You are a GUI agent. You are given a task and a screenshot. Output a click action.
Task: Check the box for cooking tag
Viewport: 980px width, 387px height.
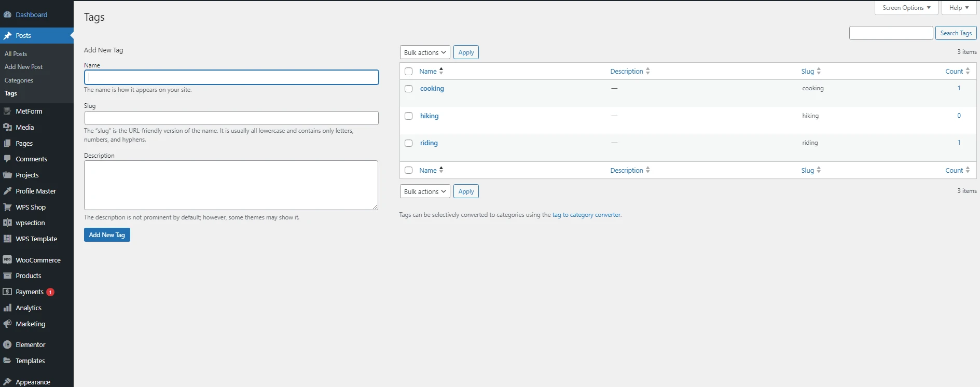pos(409,89)
